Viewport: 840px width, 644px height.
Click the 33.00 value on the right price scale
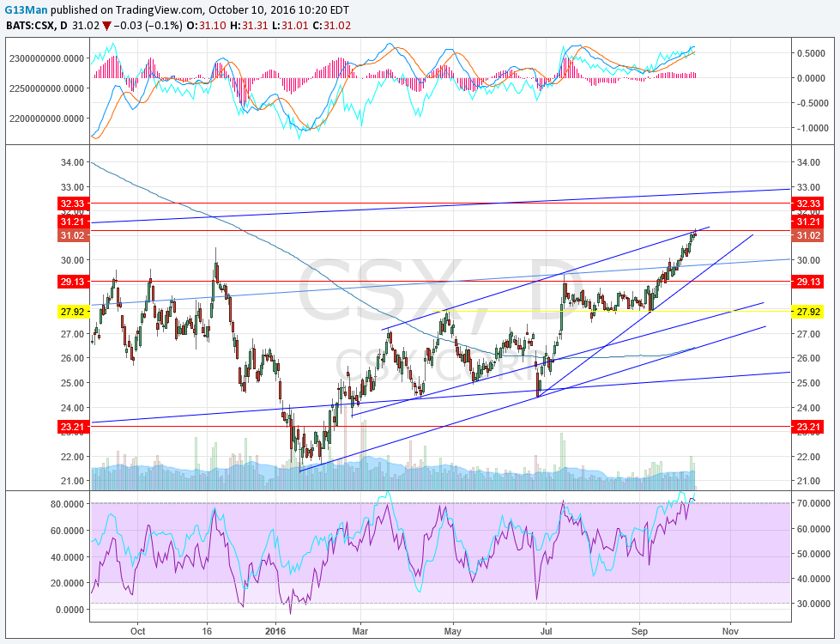tap(808, 187)
